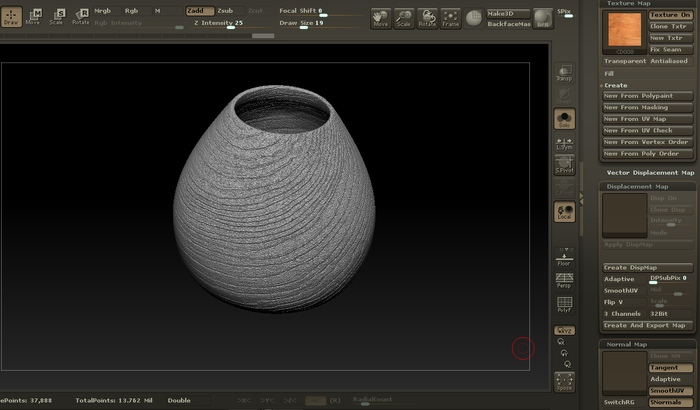Screen dimensions: 700x410
Task: Toggle the Texture On button
Action: point(671,15)
